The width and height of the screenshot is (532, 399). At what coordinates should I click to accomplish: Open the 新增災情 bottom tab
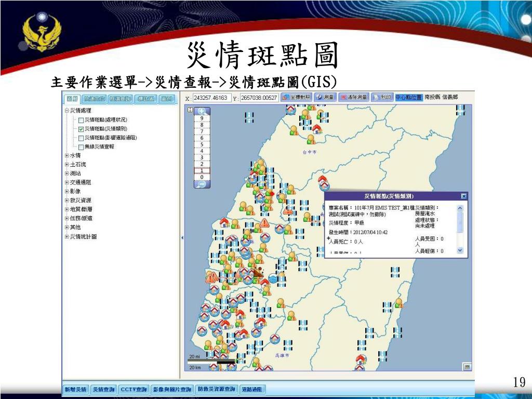(76, 389)
